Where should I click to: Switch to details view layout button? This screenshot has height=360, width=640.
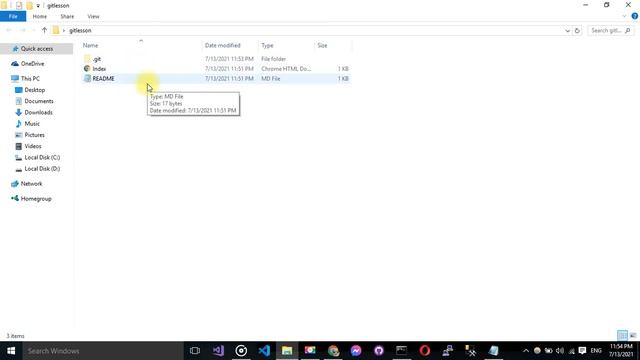pyautogui.click(x=622, y=336)
